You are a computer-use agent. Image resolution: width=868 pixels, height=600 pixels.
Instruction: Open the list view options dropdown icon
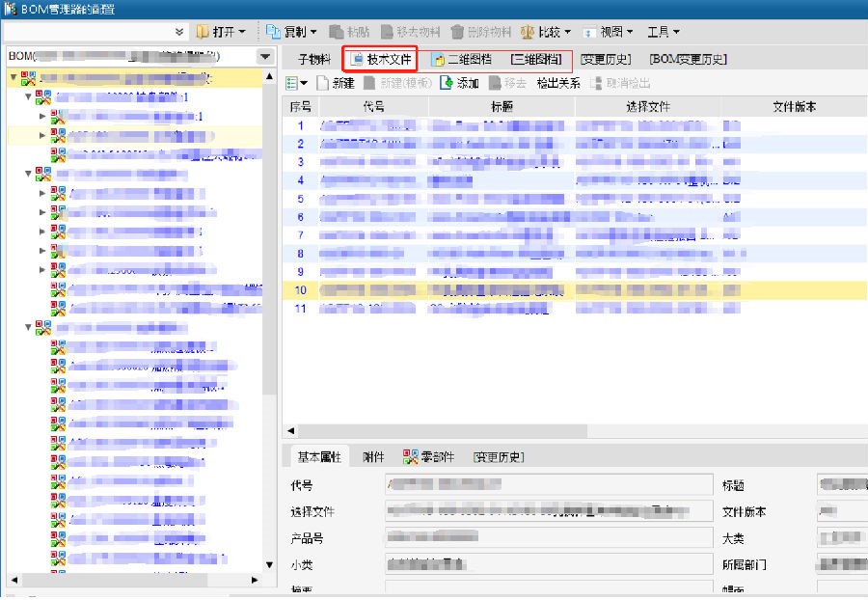click(x=296, y=83)
